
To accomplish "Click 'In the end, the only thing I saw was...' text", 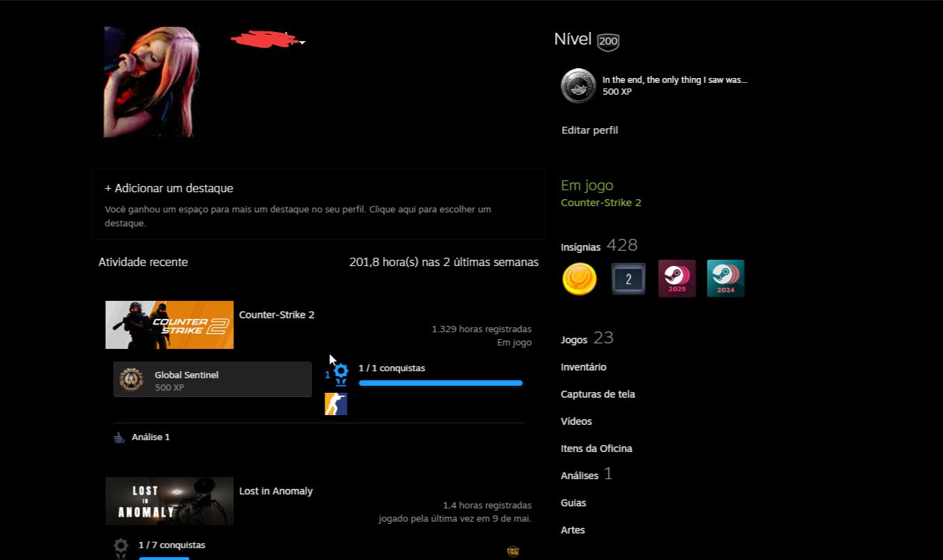I will coord(675,80).
